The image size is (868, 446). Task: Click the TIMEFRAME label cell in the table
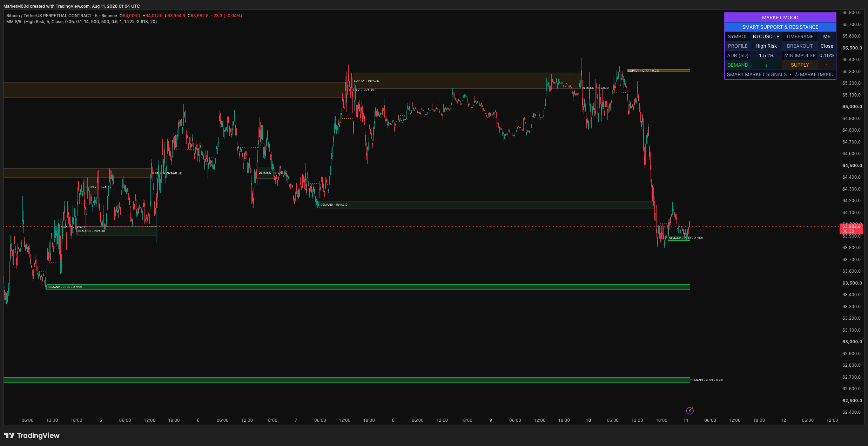point(800,36)
